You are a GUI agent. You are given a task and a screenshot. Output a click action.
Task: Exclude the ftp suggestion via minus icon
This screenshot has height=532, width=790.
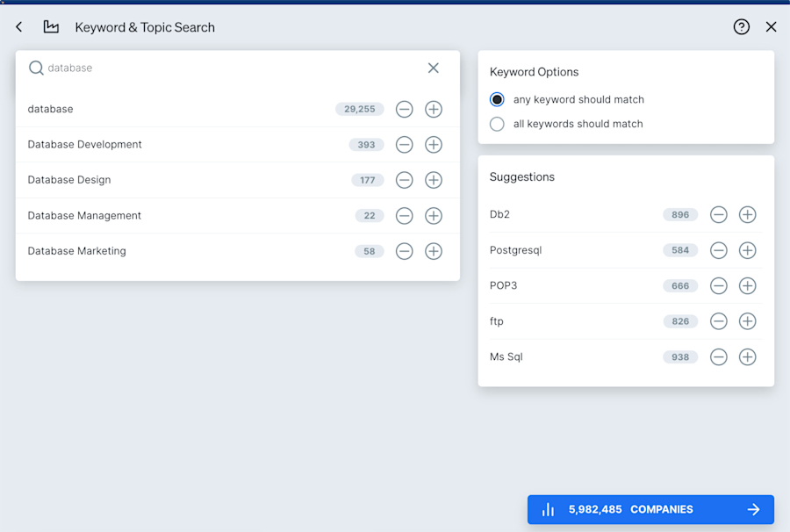pos(718,321)
